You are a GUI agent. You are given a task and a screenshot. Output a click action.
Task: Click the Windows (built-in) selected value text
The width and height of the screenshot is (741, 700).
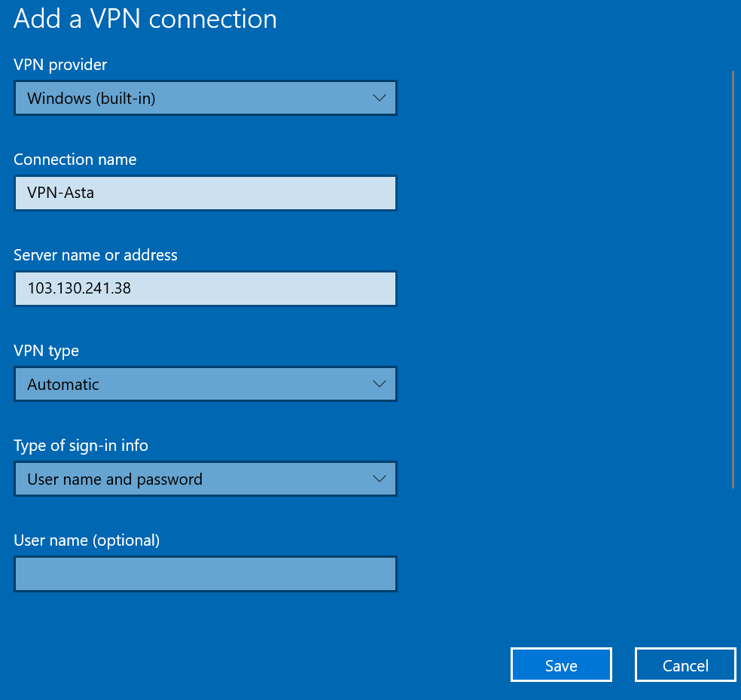pyautogui.click(x=91, y=98)
